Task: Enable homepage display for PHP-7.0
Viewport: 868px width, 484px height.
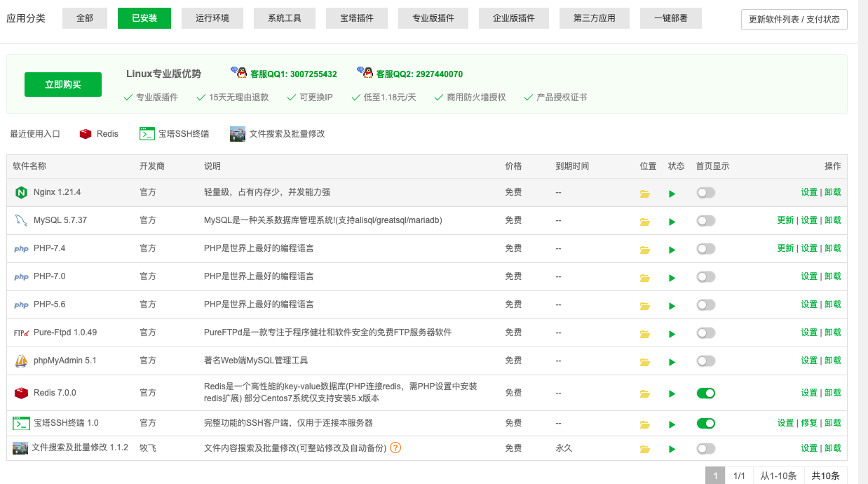Action: (706, 276)
